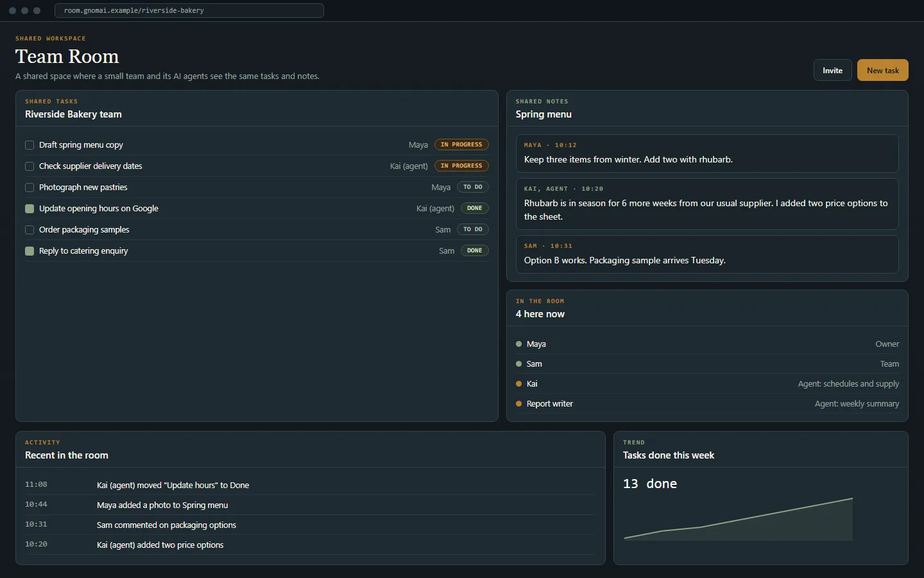
Task: Check off Check supplier delivery dates task
Action: pyautogui.click(x=30, y=166)
